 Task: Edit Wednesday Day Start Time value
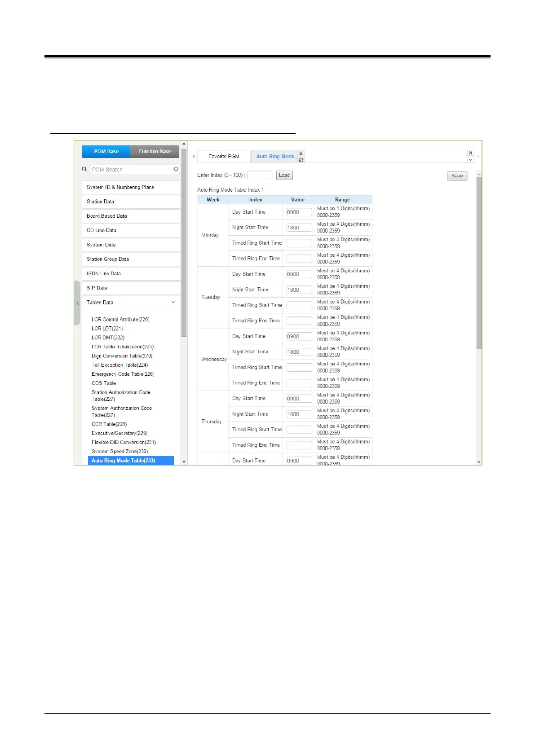coord(299,336)
